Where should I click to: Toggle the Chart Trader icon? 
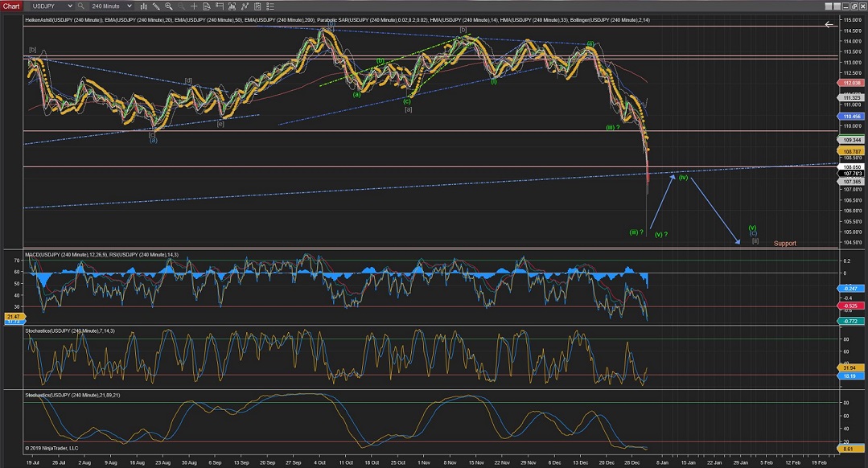220,6
